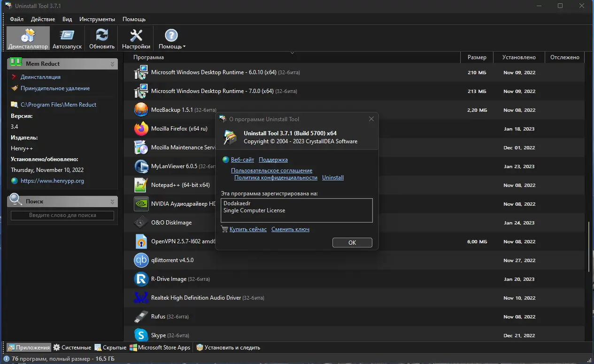594x364 pixels.
Task: Open the https://www.henrypp.org link
Action: pos(53,181)
